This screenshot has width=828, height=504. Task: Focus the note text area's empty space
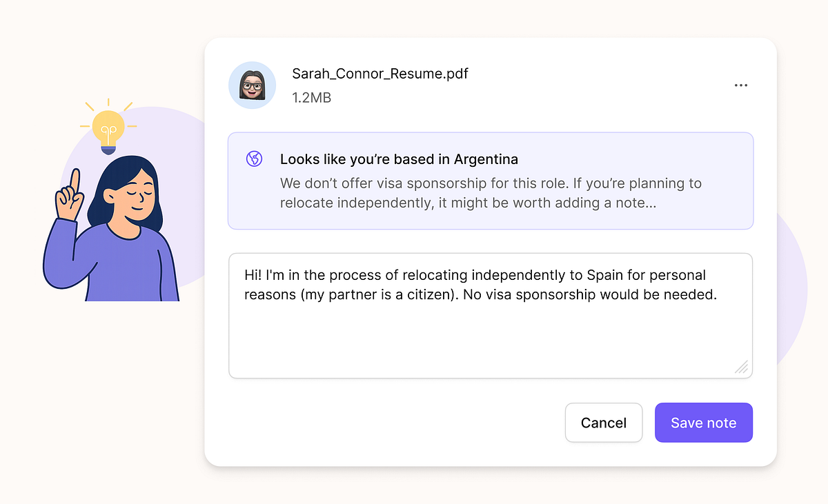(x=490, y=341)
